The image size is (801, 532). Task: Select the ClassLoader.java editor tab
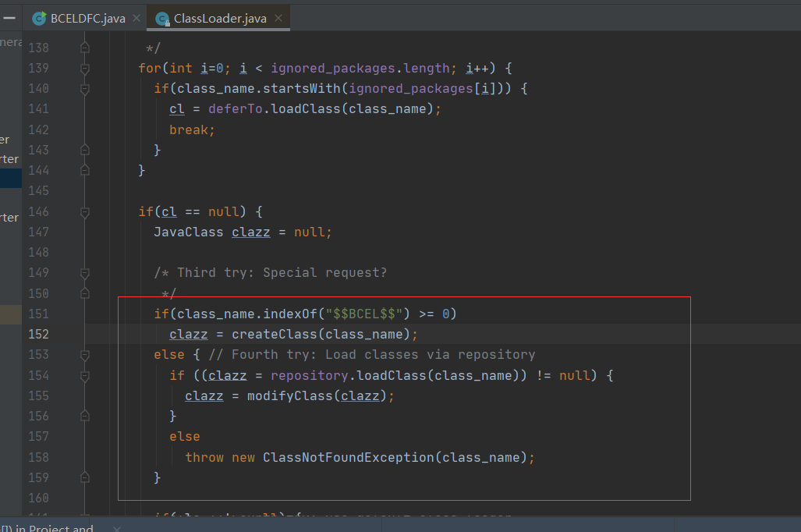pos(218,19)
